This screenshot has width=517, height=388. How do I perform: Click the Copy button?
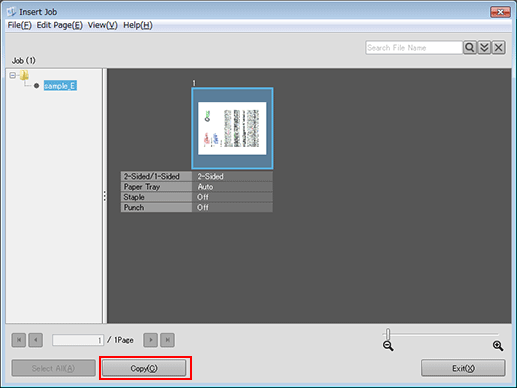tap(144, 368)
